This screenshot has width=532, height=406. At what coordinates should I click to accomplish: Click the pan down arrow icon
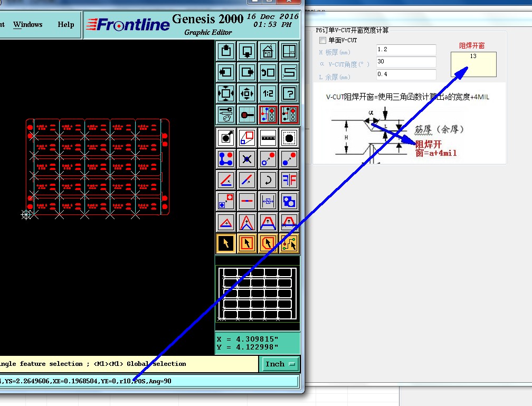[247, 51]
